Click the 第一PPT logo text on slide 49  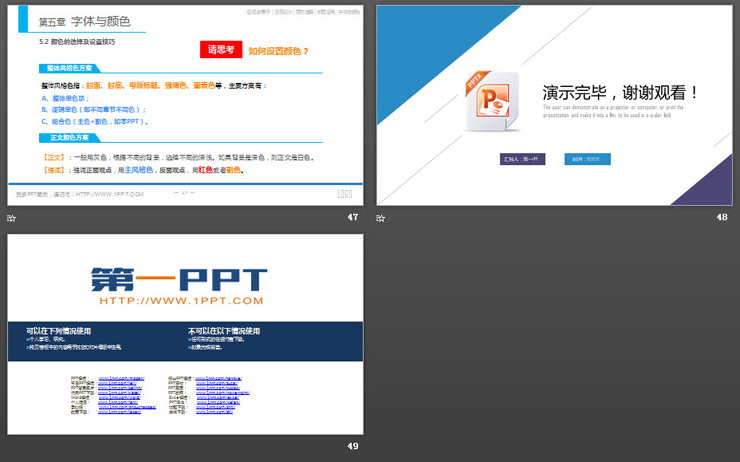coord(179,279)
